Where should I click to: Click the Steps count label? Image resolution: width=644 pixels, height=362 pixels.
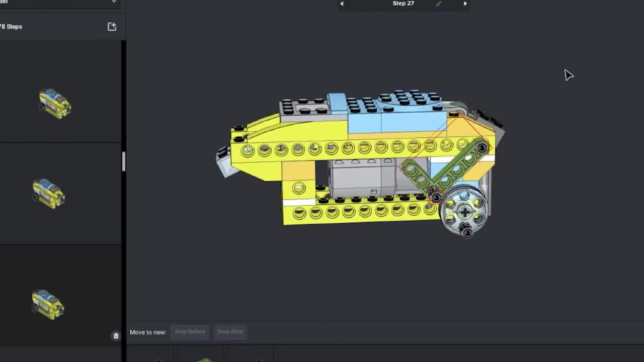pos(11,27)
